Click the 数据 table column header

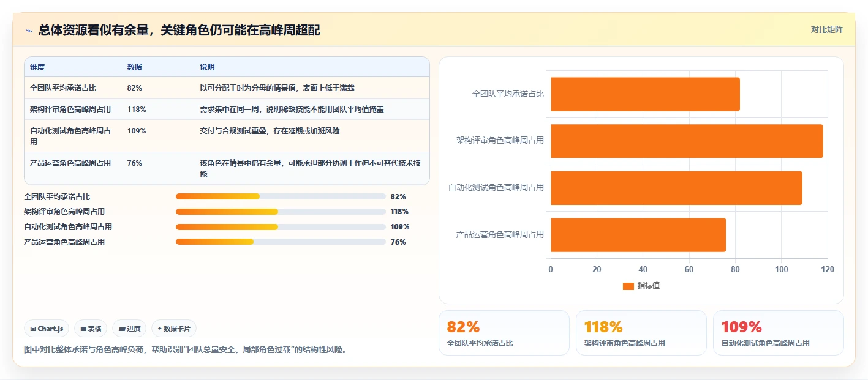pos(134,67)
